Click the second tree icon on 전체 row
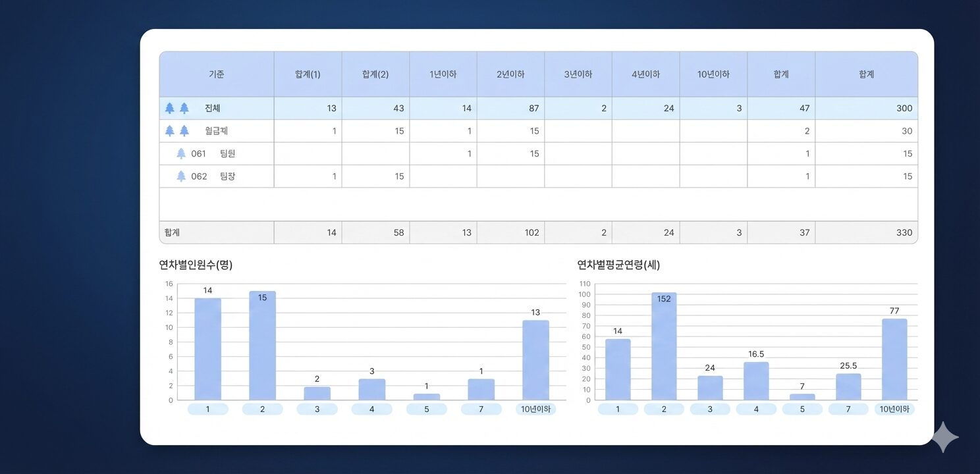This screenshot has width=980, height=474. click(183, 108)
